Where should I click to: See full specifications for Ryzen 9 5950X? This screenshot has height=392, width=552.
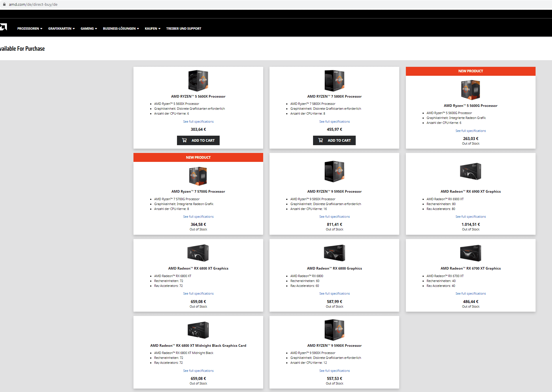334,217
